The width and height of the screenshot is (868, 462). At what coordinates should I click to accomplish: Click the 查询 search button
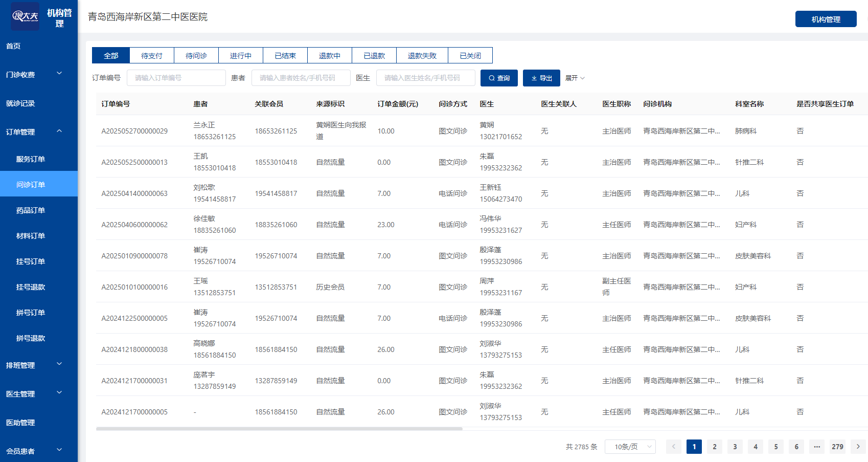[x=499, y=78]
